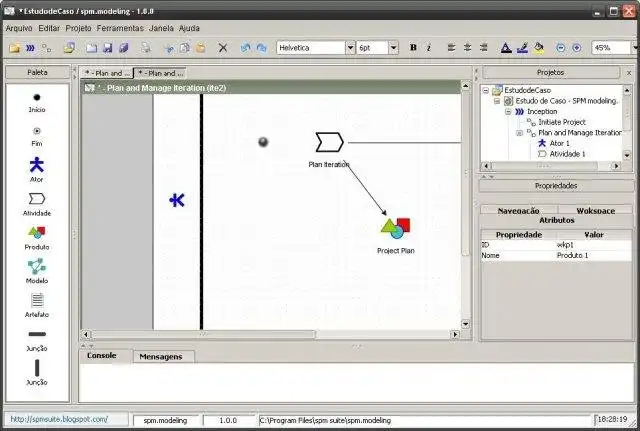Viewport: 640px width, 431px height.
Task: Pick the line color pen tool
Action: click(x=522, y=48)
